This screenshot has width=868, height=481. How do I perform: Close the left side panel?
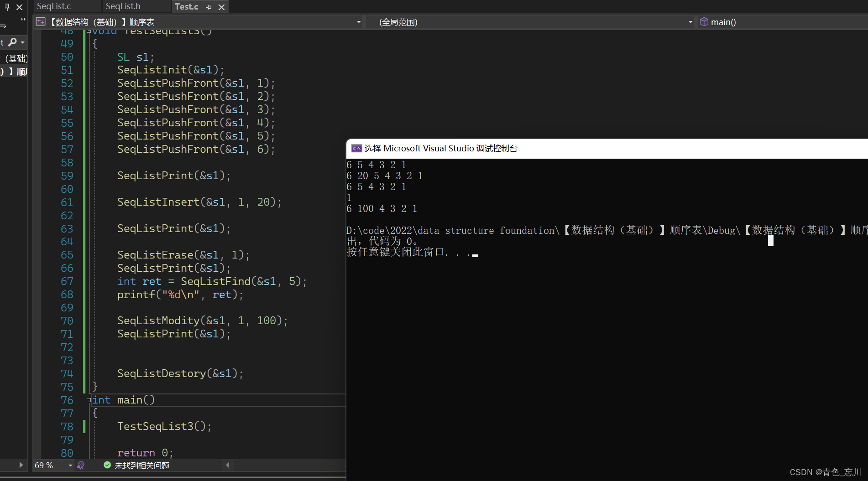19,7
